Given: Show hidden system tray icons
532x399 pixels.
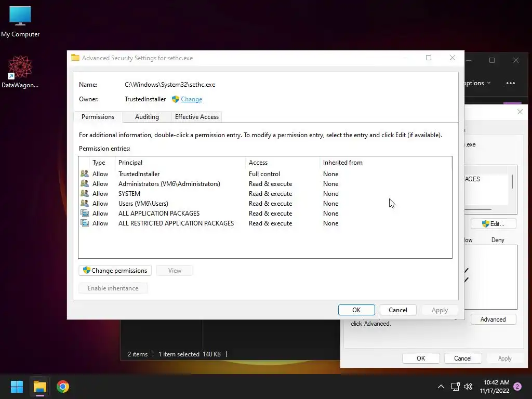Looking at the screenshot, I should tap(441, 387).
